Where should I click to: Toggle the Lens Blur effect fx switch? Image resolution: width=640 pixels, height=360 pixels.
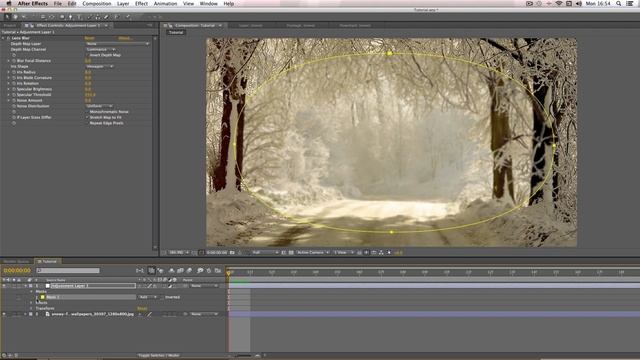click(x=8, y=38)
